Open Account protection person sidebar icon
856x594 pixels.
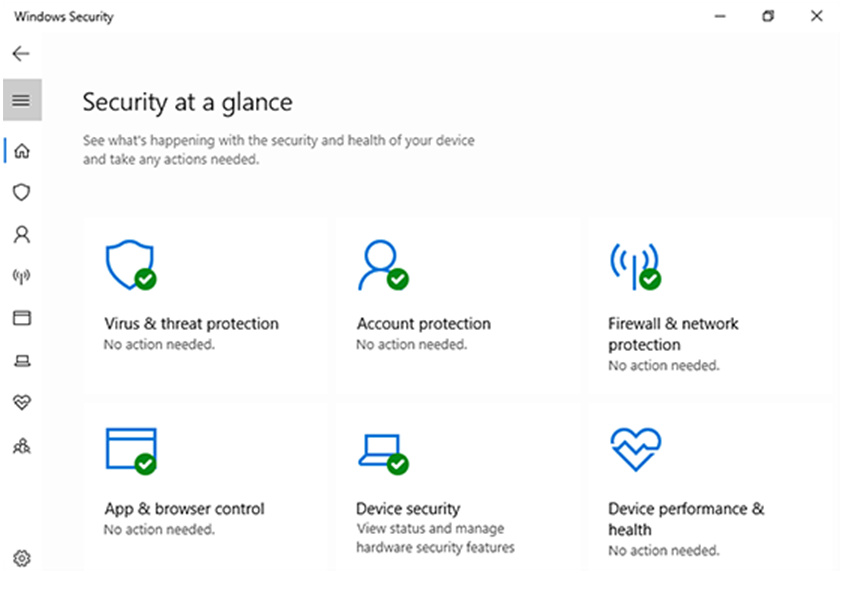pos(22,235)
